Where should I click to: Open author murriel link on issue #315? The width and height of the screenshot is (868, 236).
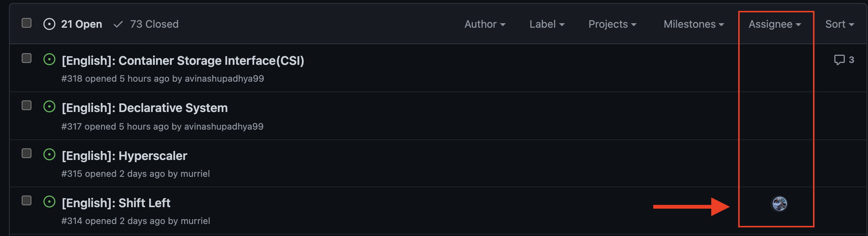[195, 174]
